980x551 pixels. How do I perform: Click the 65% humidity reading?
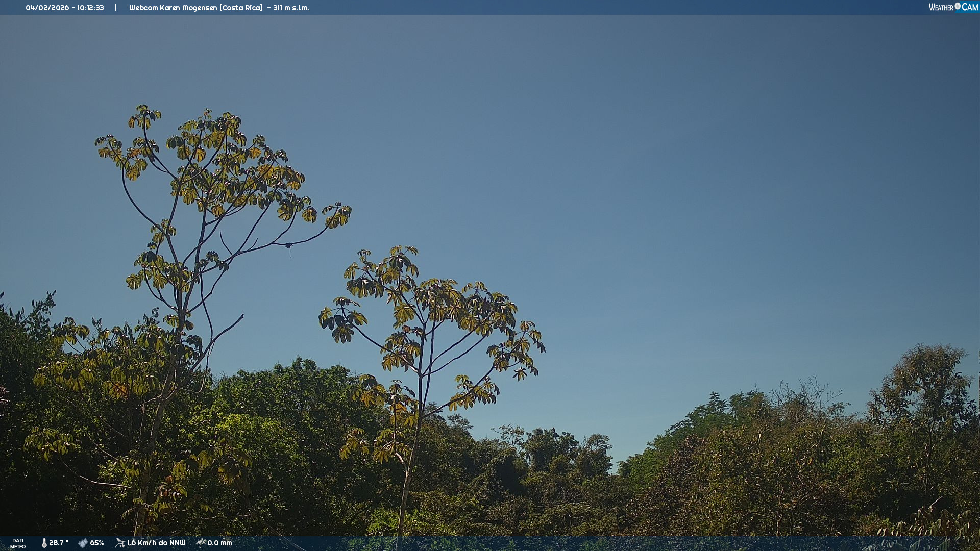click(97, 543)
